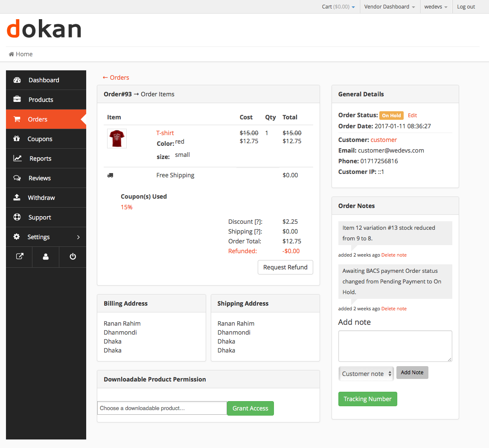Open the Customer note type selector

(366, 373)
